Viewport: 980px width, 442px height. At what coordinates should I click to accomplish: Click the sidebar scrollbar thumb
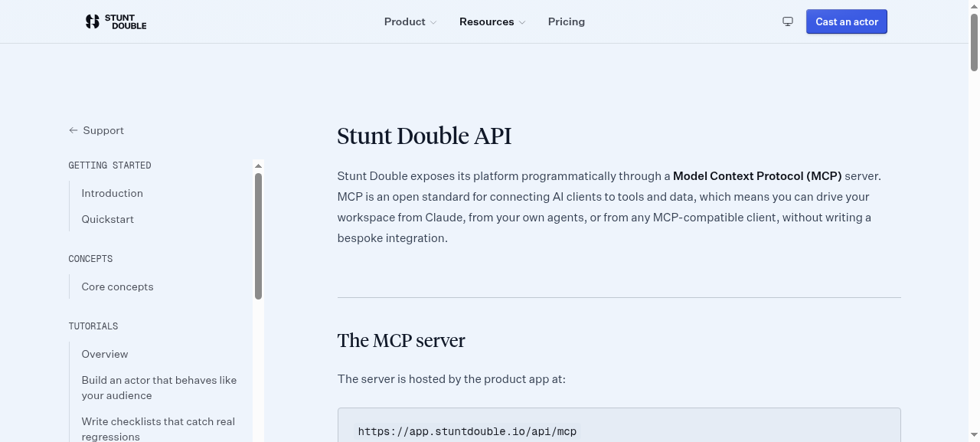coord(259,236)
